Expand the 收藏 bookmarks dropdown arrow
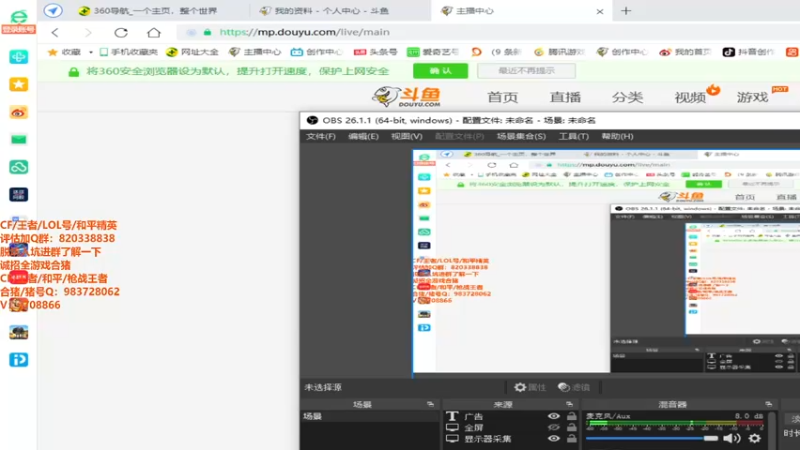This screenshot has height=450, width=800. [x=91, y=52]
